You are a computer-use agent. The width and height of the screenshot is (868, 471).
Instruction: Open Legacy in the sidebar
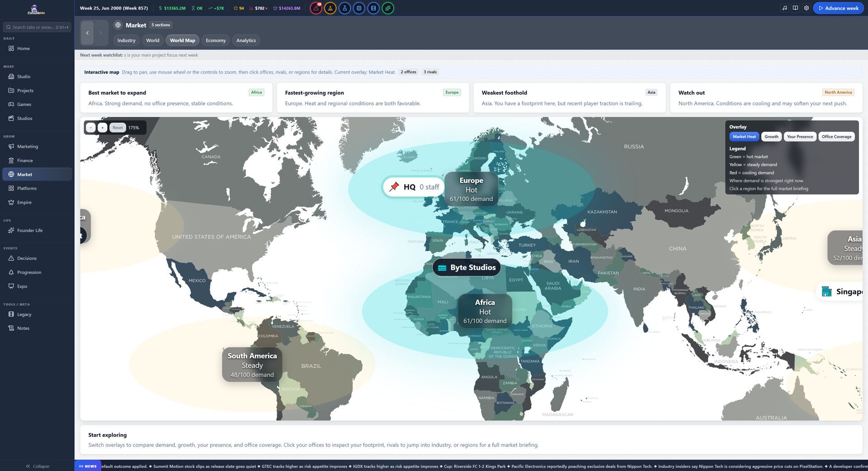pos(37,314)
